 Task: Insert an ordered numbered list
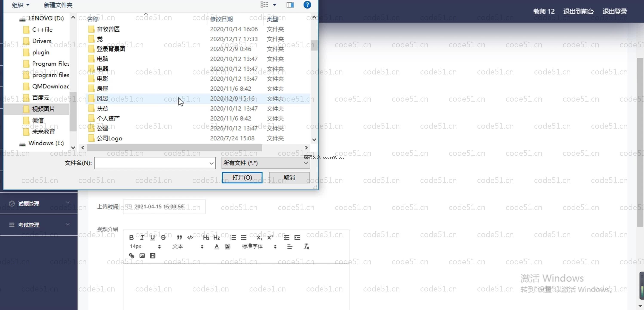pyautogui.click(x=233, y=237)
